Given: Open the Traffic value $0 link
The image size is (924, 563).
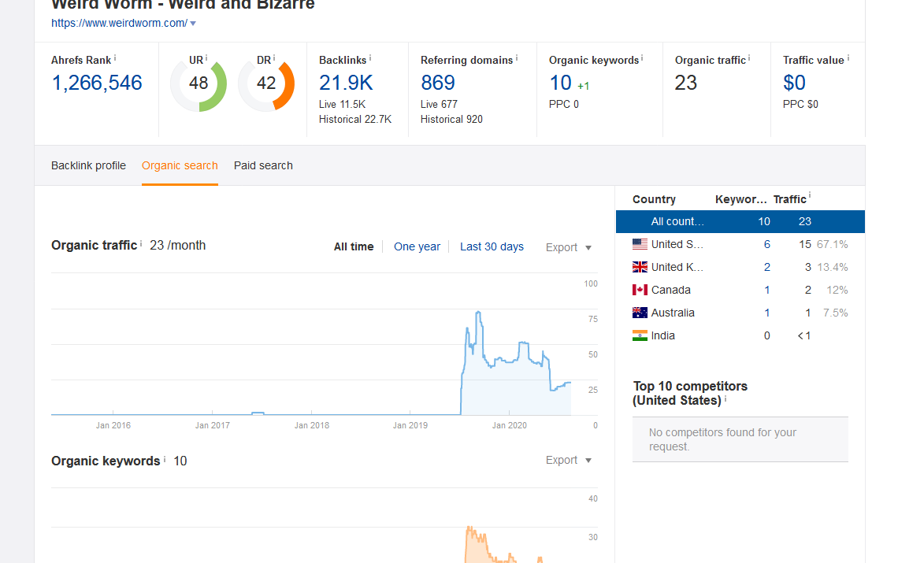Looking at the screenshot, I should [x=794, y=83].
